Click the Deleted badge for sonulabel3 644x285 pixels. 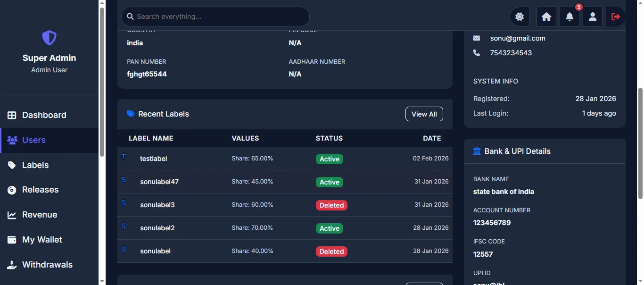(x=331, y=205)
